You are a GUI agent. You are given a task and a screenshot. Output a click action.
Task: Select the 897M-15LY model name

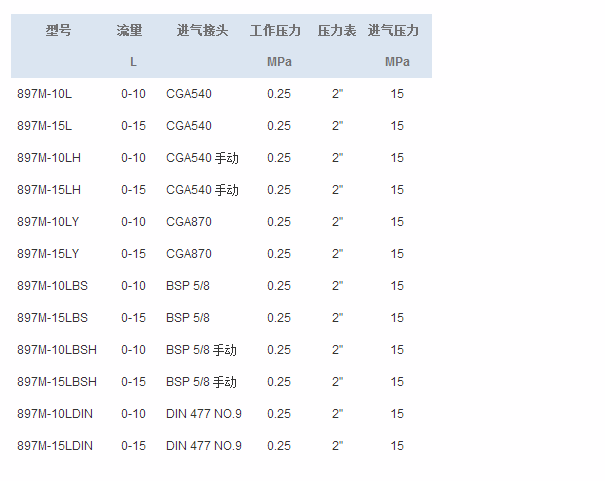click(x=48, y=254)
